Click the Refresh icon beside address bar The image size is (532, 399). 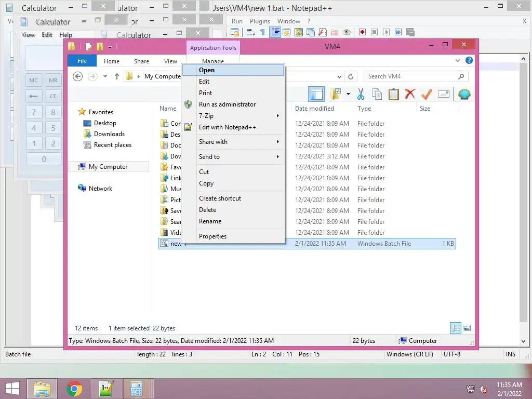[351, 77]
